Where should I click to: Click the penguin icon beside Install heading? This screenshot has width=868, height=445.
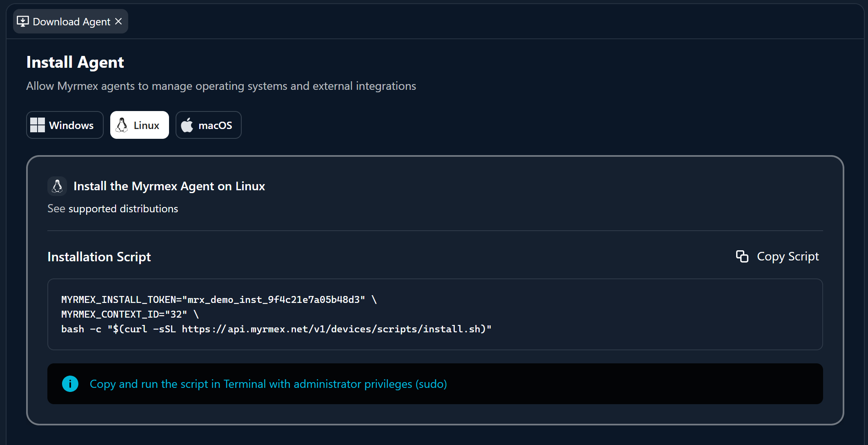(x=57, y=186)
